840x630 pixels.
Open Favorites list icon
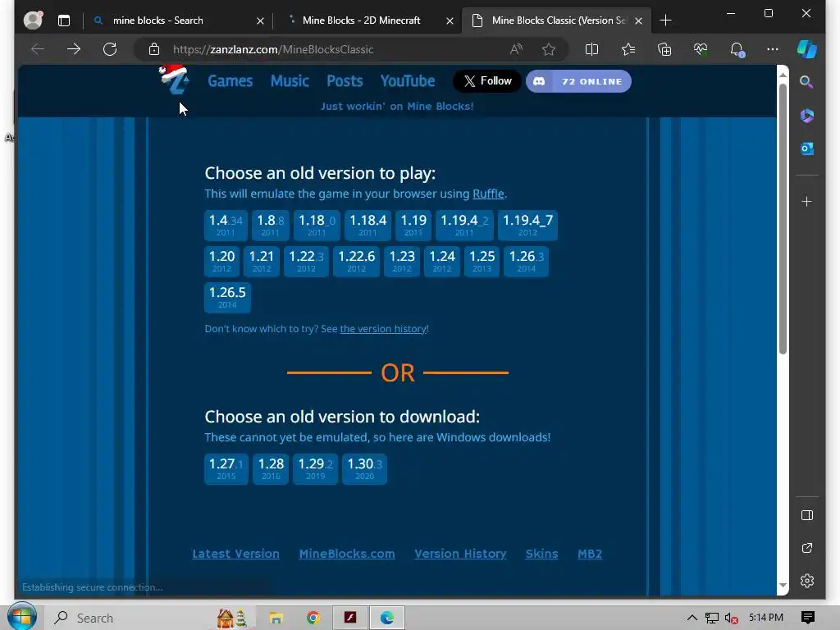point(628,49)
